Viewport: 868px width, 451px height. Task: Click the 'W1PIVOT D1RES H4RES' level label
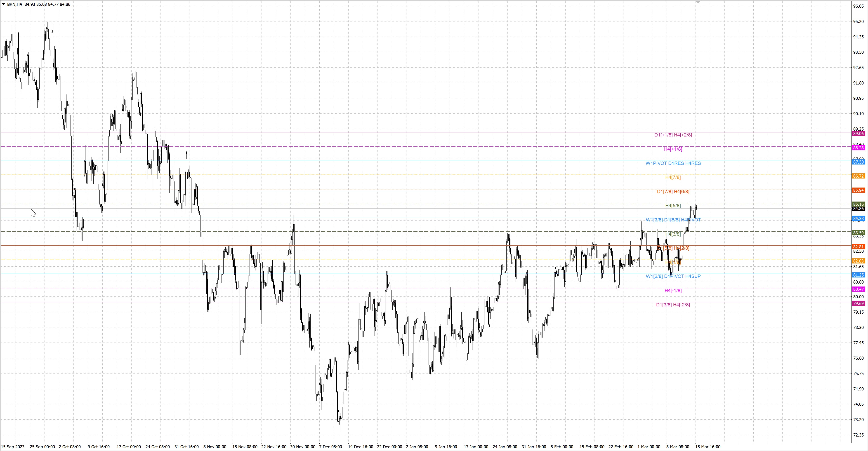coord(673,163)
